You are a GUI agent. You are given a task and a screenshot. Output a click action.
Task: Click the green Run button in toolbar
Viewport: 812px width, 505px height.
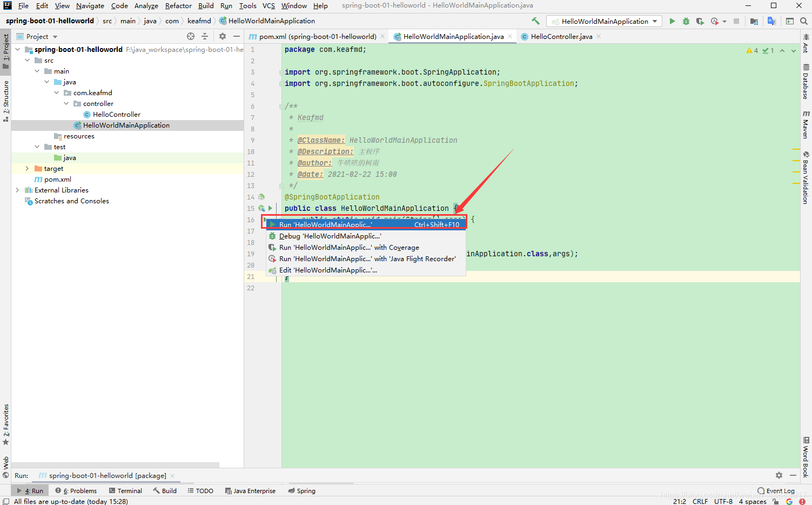click(672, 21)
